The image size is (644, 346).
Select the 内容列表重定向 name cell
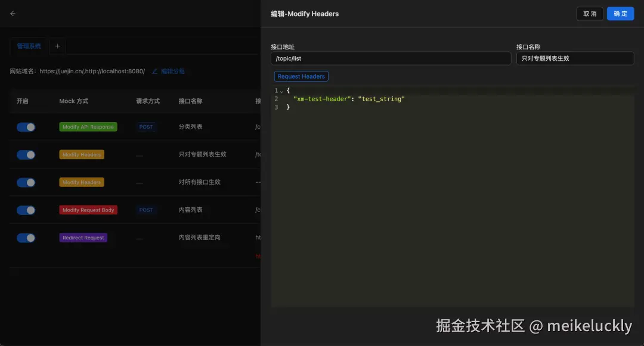[200, 238]
